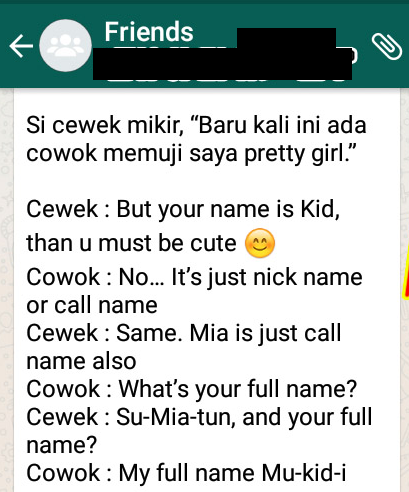Screen dimensions: 409x492
Task: Tap the words "than u must be cute"
Action: pos(131,243)
